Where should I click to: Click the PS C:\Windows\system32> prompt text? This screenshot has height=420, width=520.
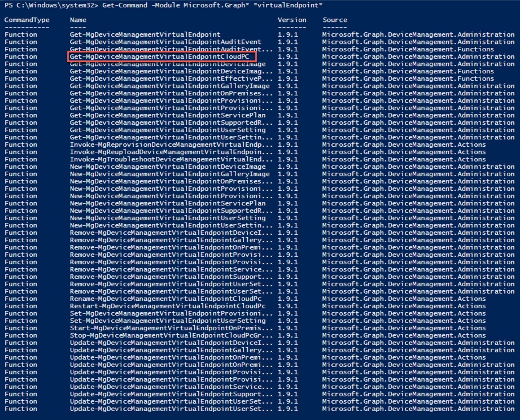click(51, 5)
